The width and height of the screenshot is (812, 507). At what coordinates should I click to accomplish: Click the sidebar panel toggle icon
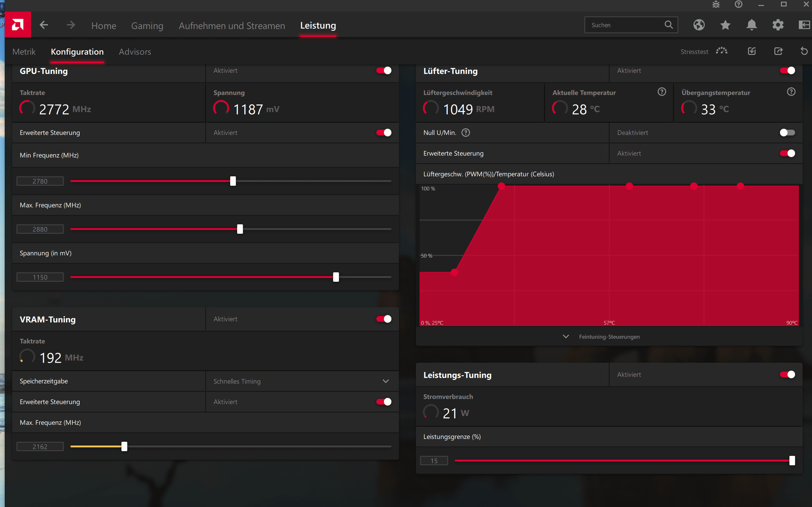coord(804,25)
